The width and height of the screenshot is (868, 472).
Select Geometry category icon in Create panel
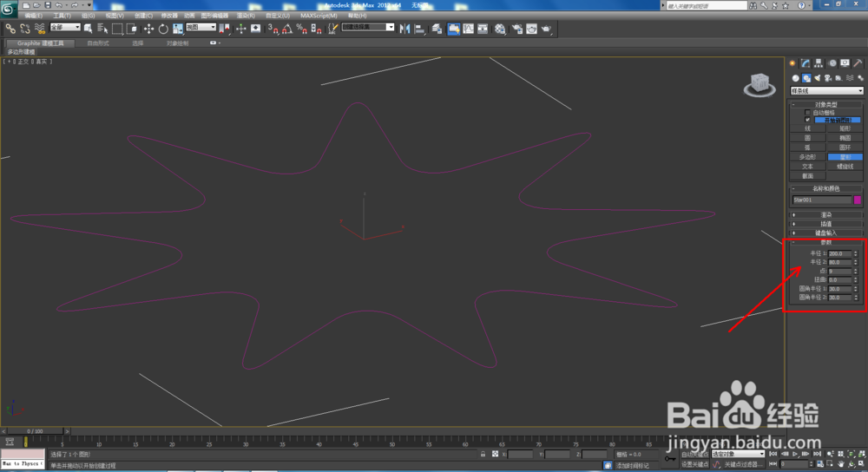pos(795,78)
